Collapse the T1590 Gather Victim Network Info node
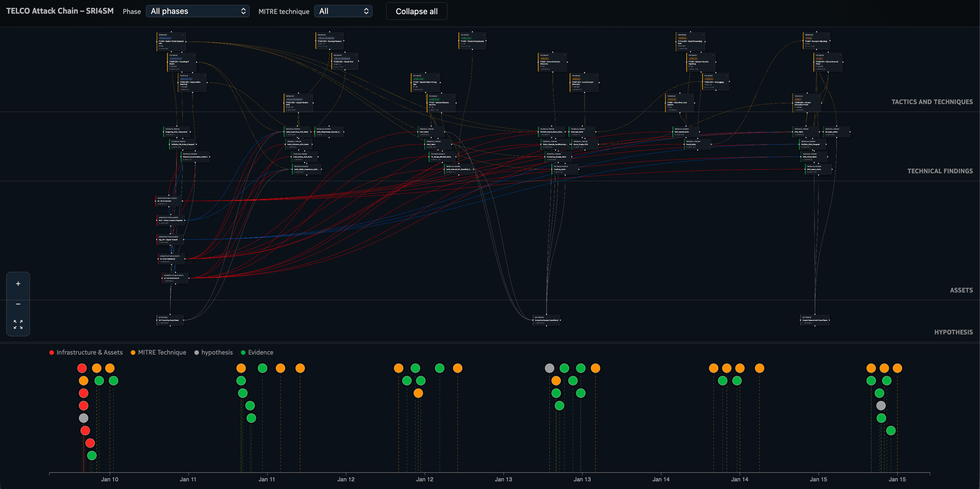 [x=183, y=35]
